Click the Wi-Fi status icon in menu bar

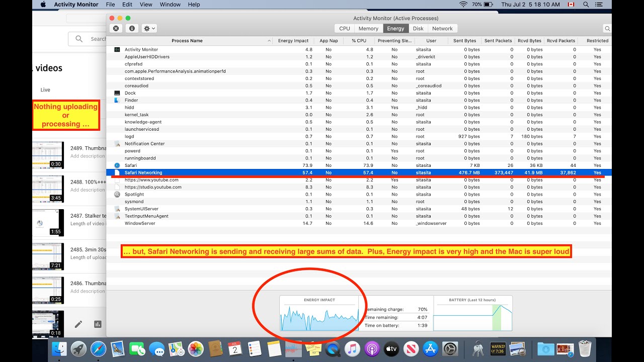coord(463,5)
